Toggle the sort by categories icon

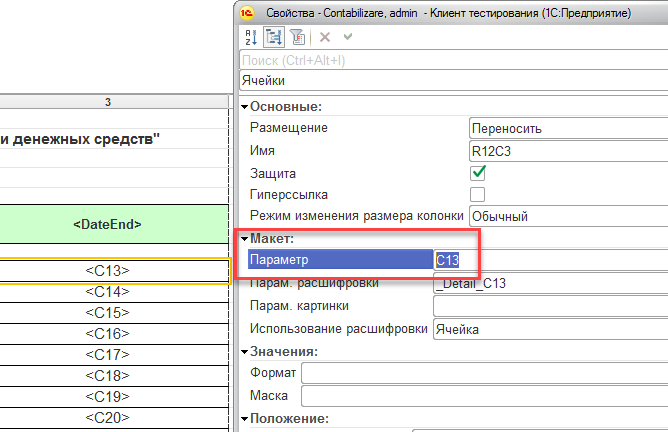pyautogui.click(x=273, y=38)
